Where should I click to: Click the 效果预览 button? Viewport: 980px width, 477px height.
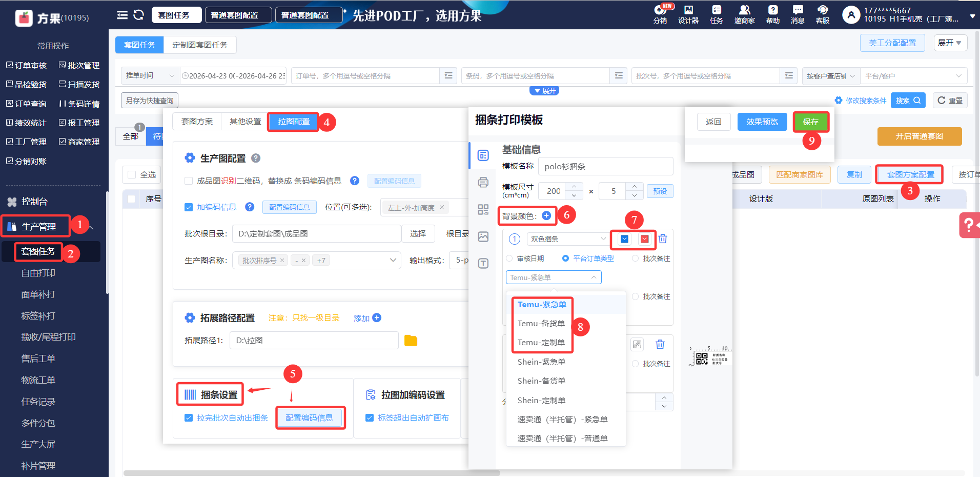(x=762, y=122)
